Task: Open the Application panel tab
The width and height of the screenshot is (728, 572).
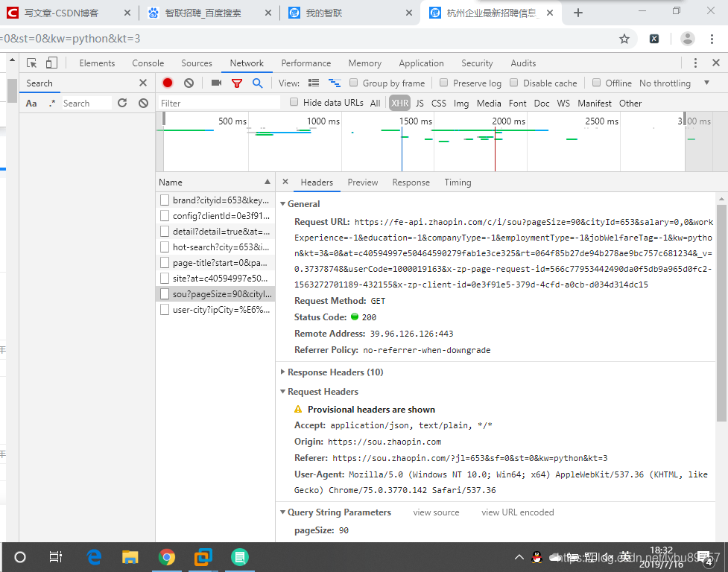Action: (x=421, y=63)
